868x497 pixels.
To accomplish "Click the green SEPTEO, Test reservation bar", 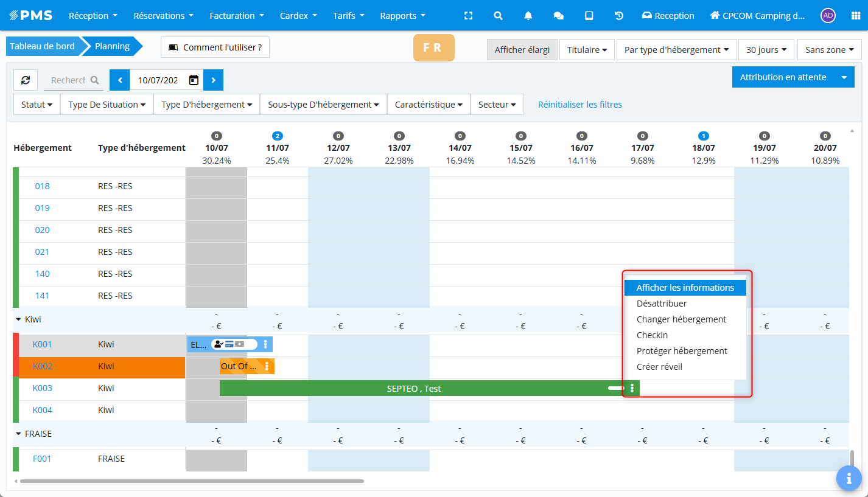I will (414, 389).
